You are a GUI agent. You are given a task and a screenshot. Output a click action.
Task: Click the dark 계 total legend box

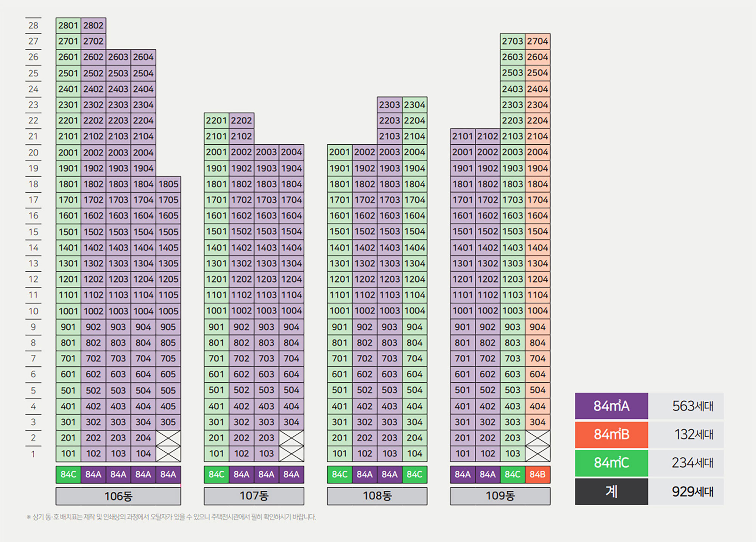611,491
